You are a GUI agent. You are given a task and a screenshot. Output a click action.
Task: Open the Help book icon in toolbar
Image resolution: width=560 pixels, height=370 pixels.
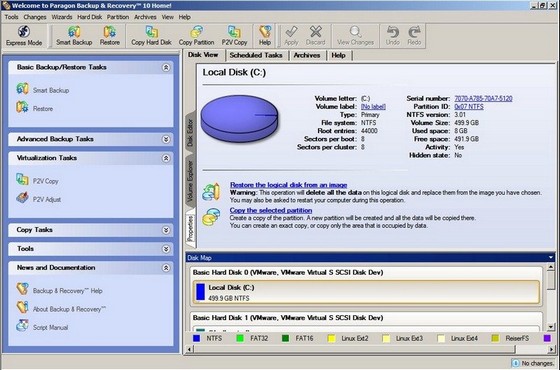(x=265, y=36)
